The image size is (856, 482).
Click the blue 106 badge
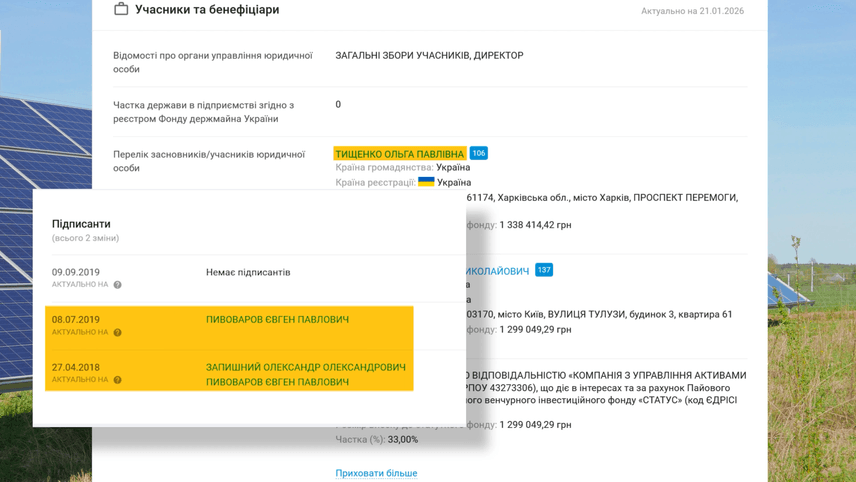[478, 153]
